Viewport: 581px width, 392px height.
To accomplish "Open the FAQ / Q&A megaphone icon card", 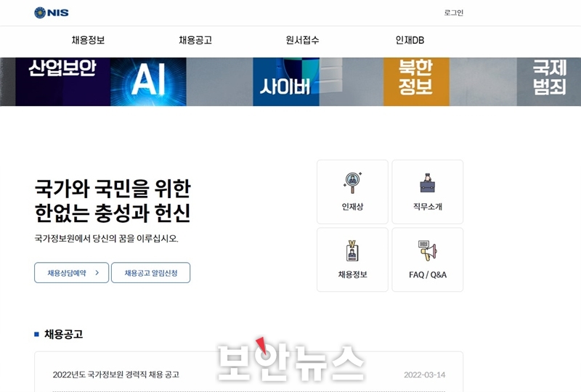I will (428, 260).
